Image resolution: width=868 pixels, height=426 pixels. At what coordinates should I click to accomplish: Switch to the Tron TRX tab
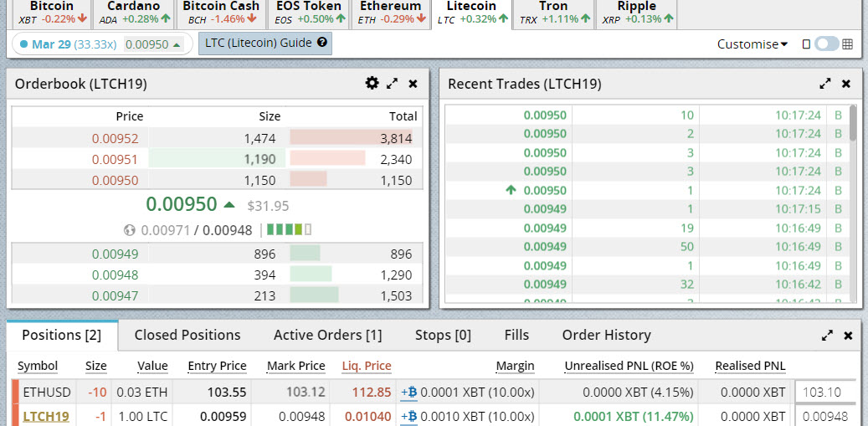(x=553, y=13)
